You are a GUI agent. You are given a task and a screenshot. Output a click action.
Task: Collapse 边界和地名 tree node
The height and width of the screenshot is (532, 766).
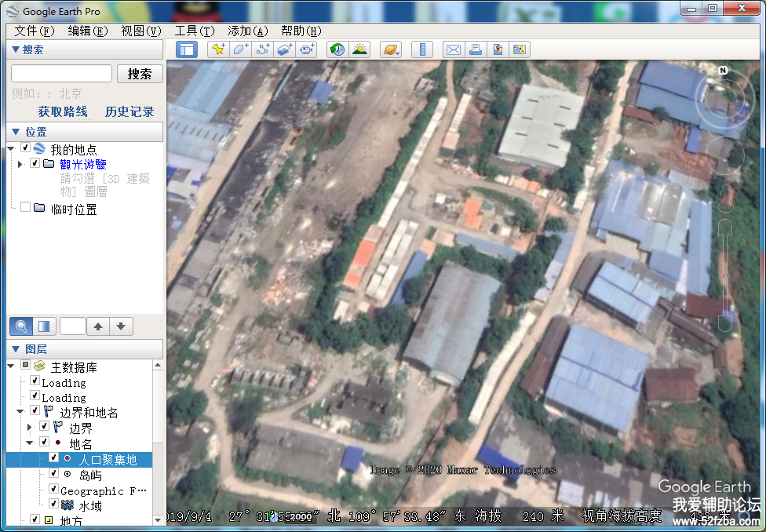point(20,412)
